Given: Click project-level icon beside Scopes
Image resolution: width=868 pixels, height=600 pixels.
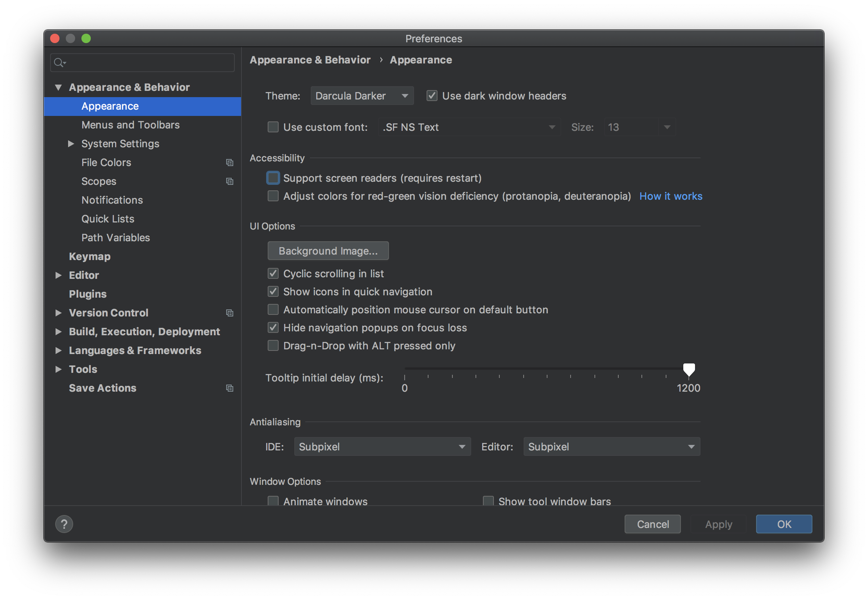Looking at the screenshot, I should click(x=230, y=181).
